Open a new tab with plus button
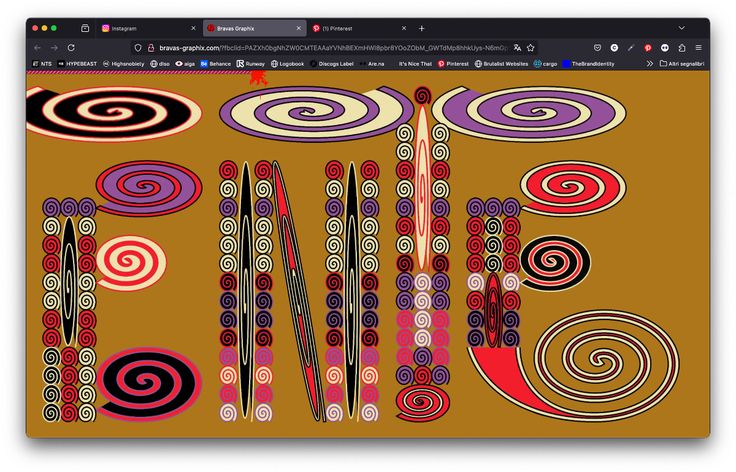 (422, 28)
